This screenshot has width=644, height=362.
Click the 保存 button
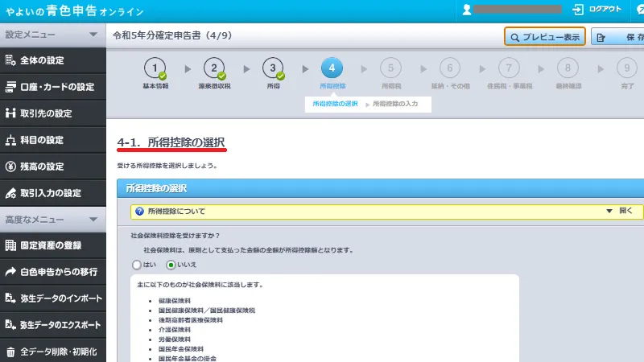[617, 37]
